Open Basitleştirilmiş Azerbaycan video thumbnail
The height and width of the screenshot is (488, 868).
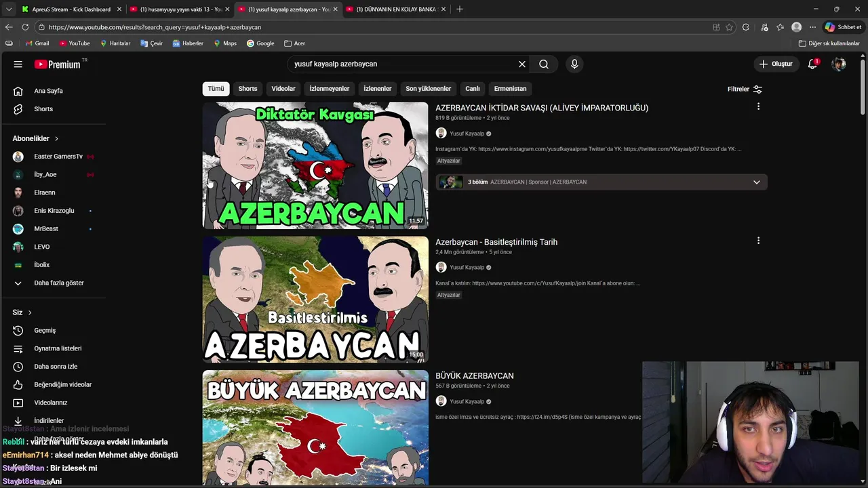(x=315, y=300)
